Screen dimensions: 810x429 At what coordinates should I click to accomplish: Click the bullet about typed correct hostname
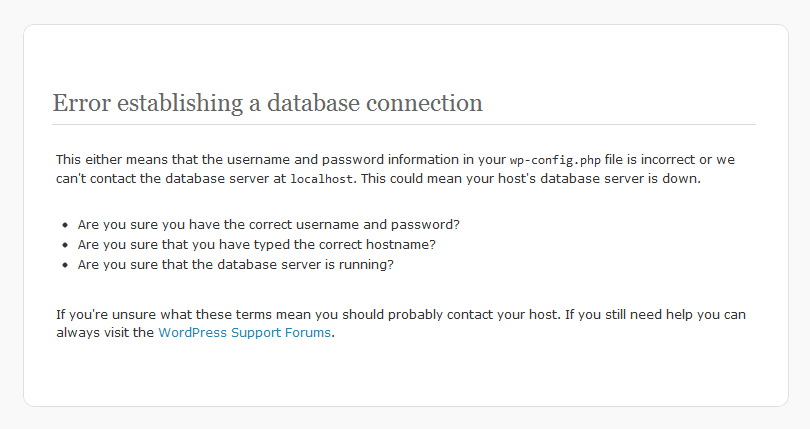tap(257, 244)
